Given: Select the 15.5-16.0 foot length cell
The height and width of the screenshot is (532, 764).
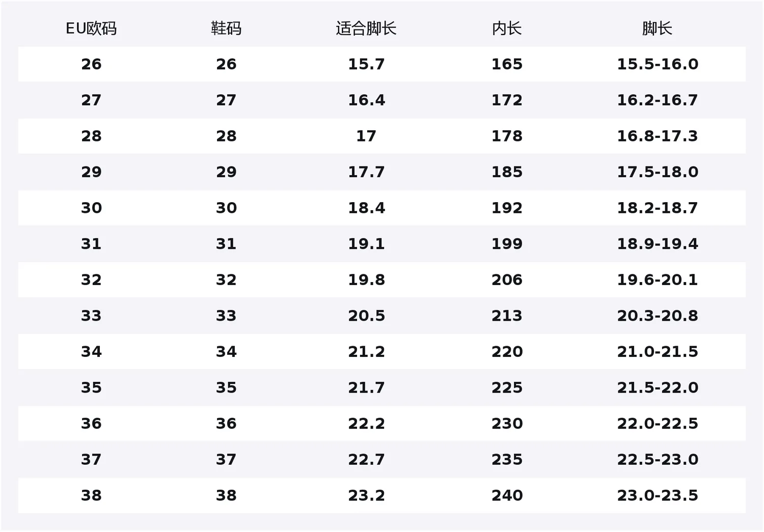Looking at the screenshot, I should point(658,64).
